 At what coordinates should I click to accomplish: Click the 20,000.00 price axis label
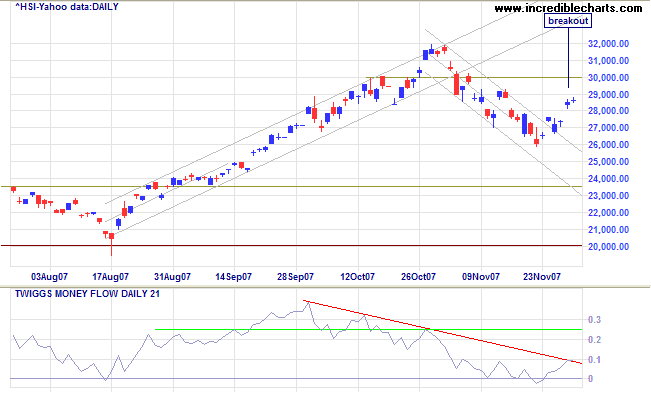coord(609,247)
